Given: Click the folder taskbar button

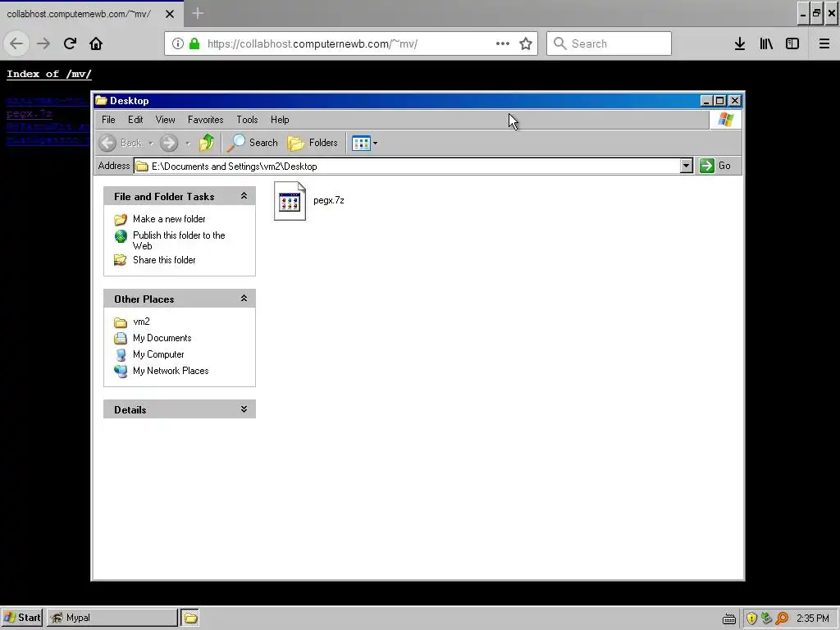Looking at the screenshot, I should click(190, 618).
